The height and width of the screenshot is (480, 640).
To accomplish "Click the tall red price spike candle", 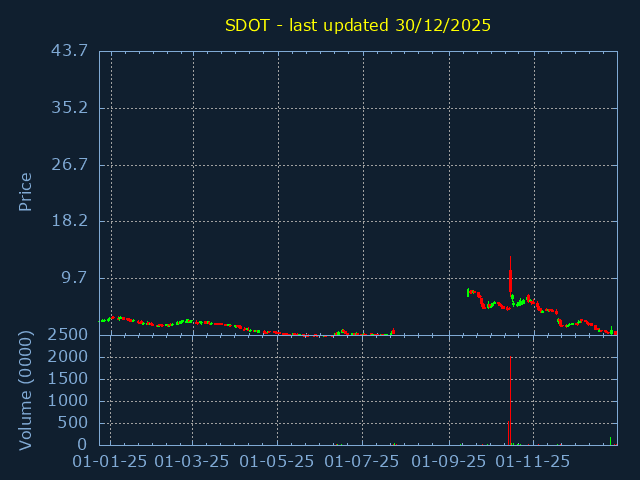I will coord(510,275).
